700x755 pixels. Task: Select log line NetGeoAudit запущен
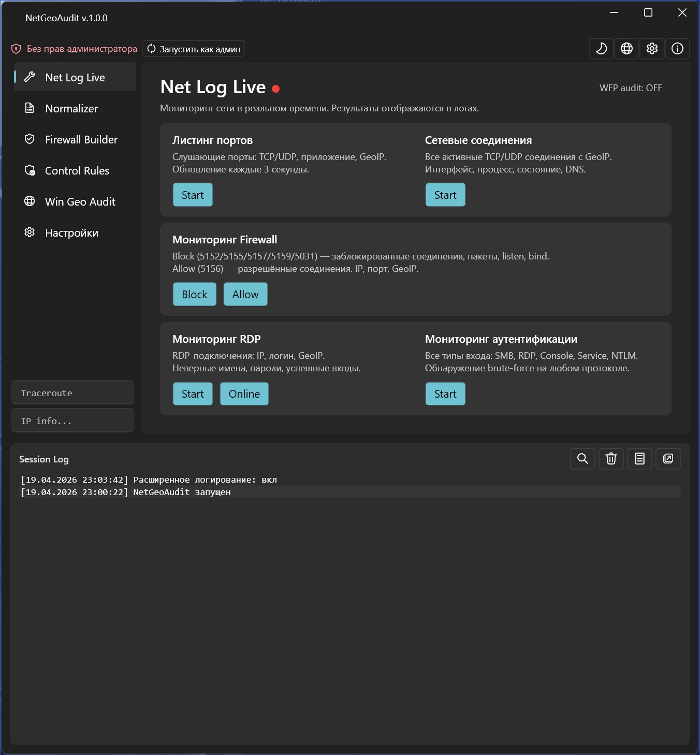(350, 492)
